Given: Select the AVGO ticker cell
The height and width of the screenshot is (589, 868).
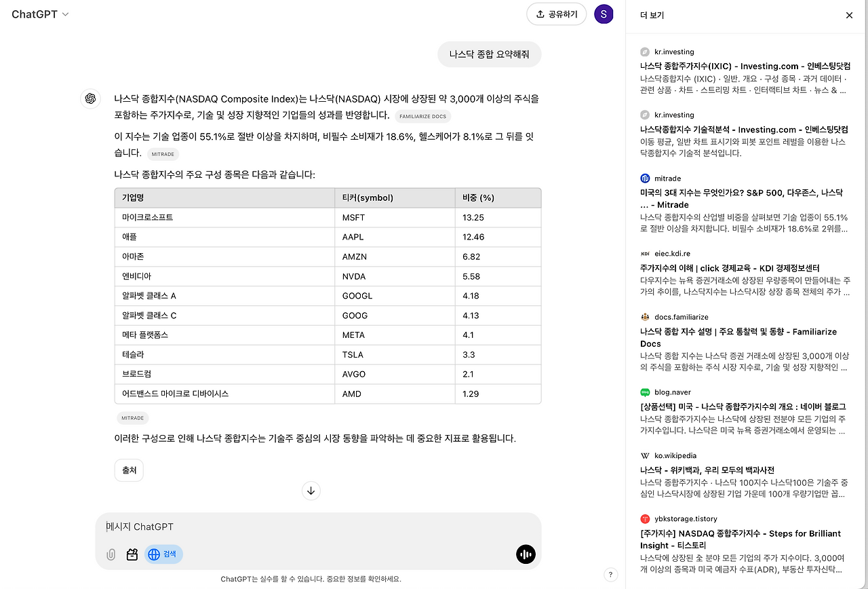Looking at the screenshot, I should (395, 375).
